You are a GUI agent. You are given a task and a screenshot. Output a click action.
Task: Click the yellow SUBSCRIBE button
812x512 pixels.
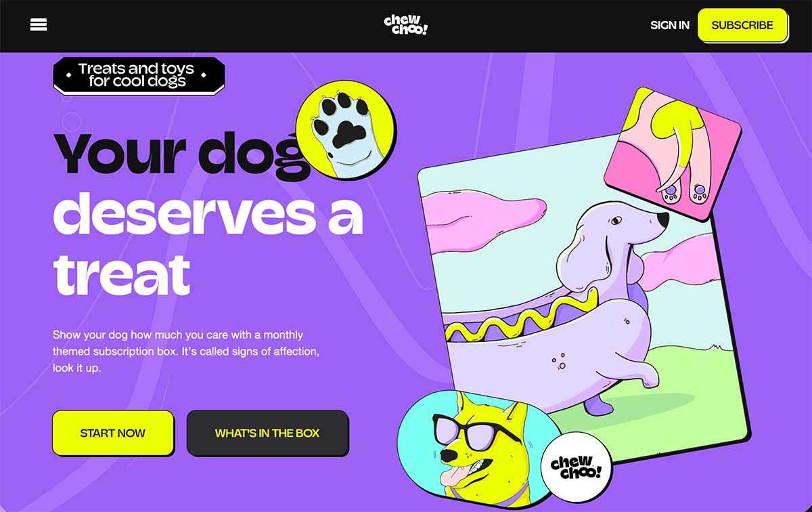coord(742,25)
